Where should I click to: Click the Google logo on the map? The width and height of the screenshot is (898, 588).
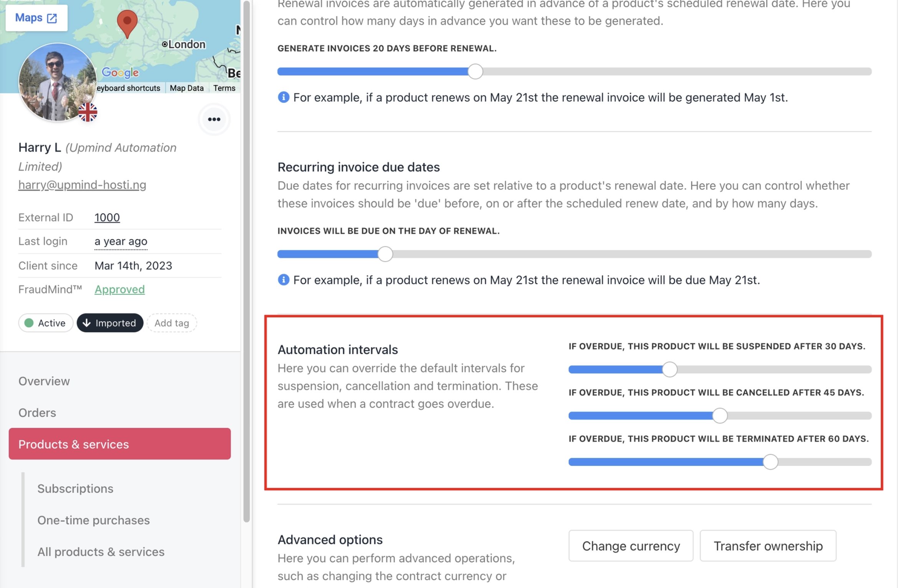pyautogui.click(x=120, y=72)
